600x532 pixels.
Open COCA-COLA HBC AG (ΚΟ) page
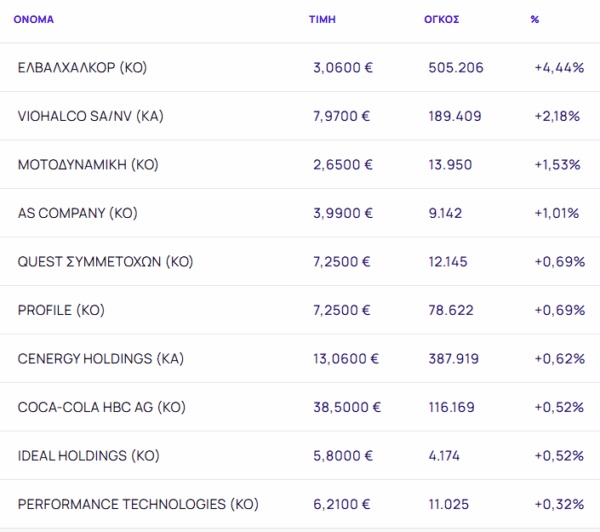tap(101, 407)
